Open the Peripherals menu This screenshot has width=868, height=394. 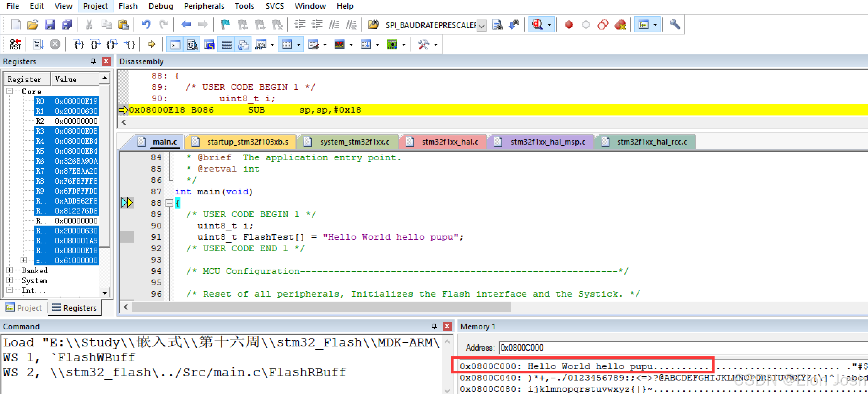tap(204, 6)
